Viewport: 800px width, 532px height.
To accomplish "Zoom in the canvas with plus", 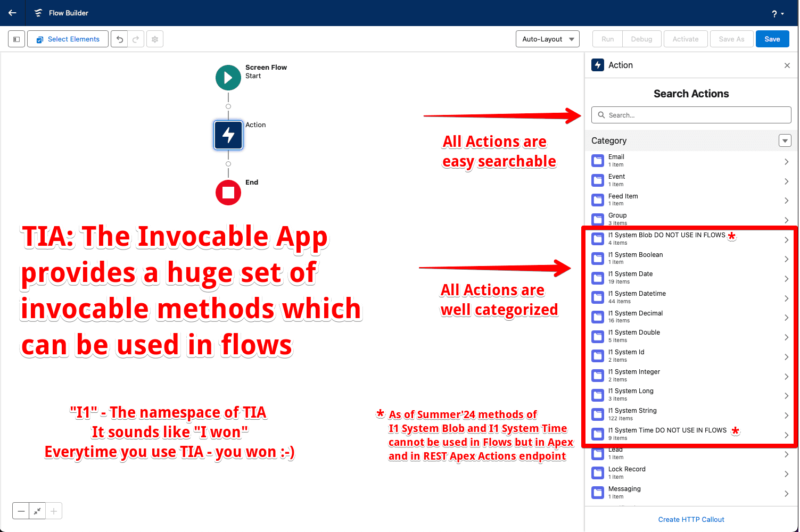I will pyautogui.click(x=54, y=511).
